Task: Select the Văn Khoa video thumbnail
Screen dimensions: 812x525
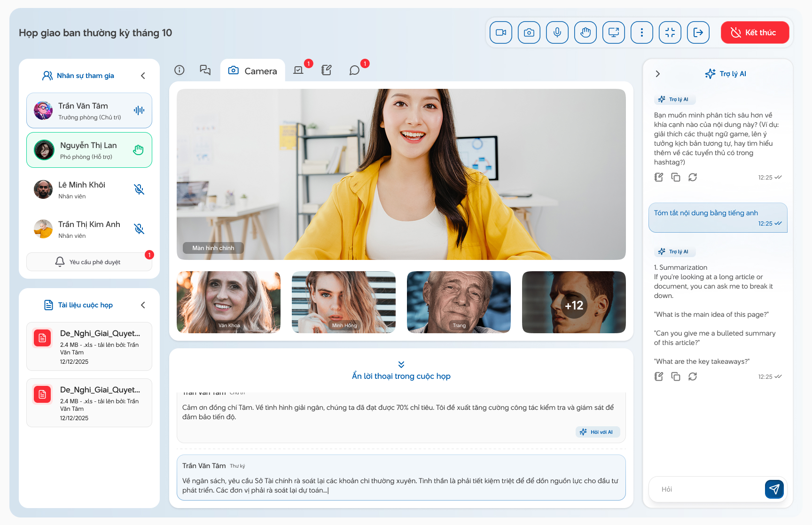Action: tap(228, 302)
